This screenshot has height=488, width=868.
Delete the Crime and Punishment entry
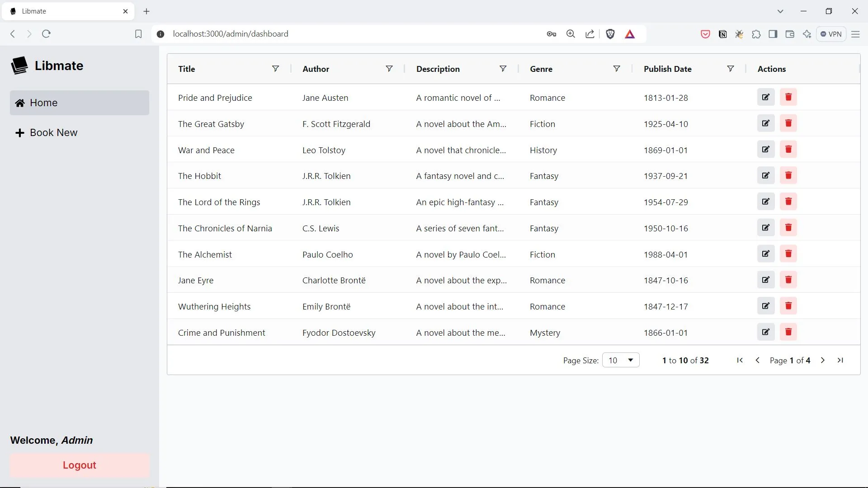pos(788,332)
